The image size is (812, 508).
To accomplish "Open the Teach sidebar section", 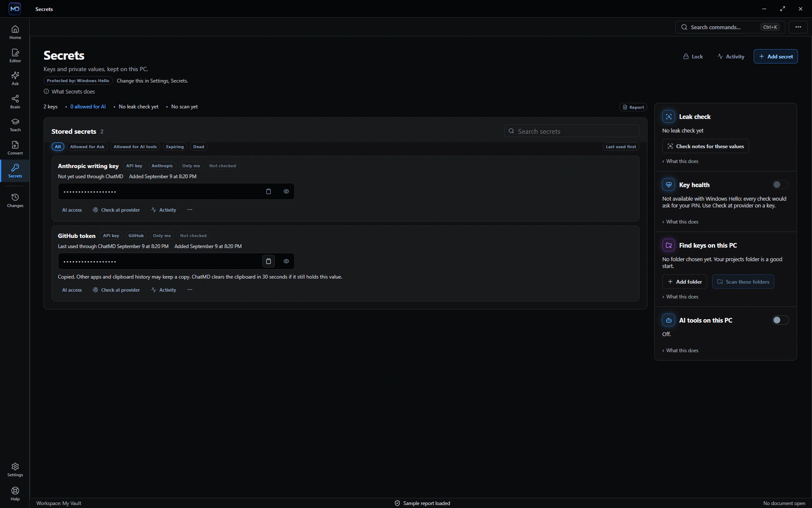I will [15, 125].
